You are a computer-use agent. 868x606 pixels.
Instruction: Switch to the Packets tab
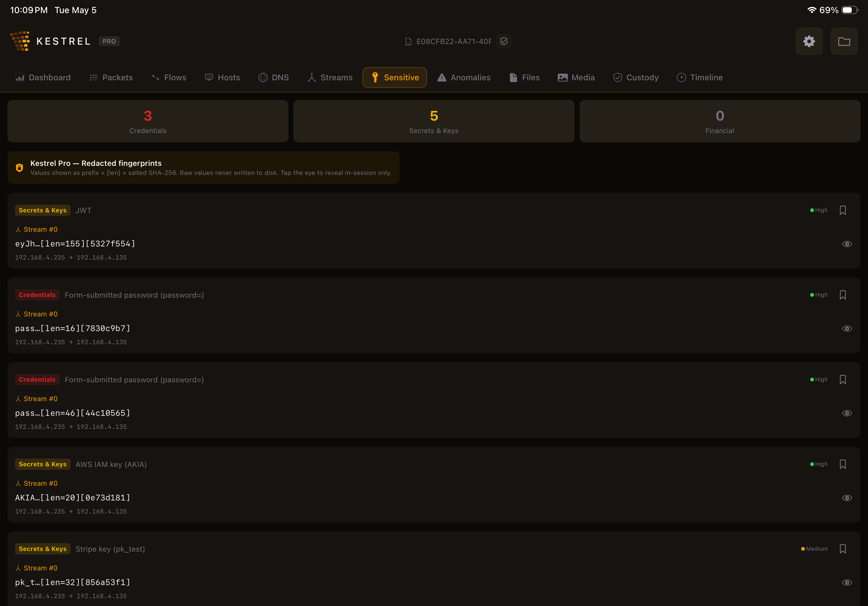(111, 77)
